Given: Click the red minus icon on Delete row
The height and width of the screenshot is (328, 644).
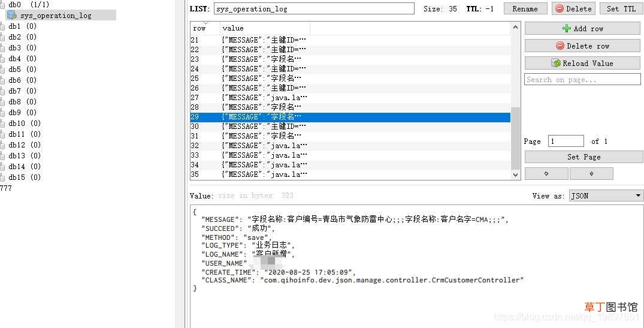Looking at the screenshot, I should click(x=560, y=46).
